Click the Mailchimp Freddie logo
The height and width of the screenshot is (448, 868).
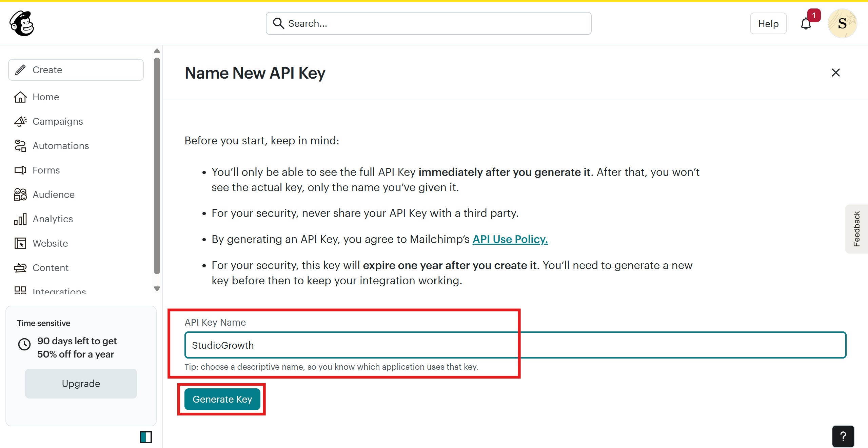pos(22,23)
